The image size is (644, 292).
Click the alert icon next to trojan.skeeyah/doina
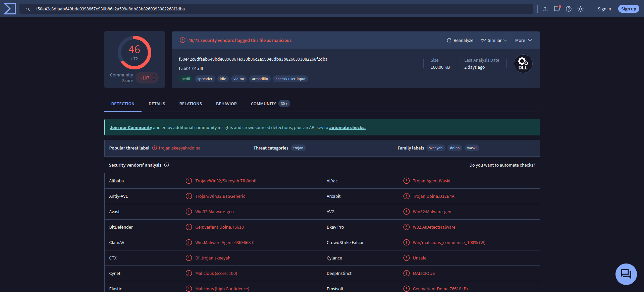(x=155, y=148)
